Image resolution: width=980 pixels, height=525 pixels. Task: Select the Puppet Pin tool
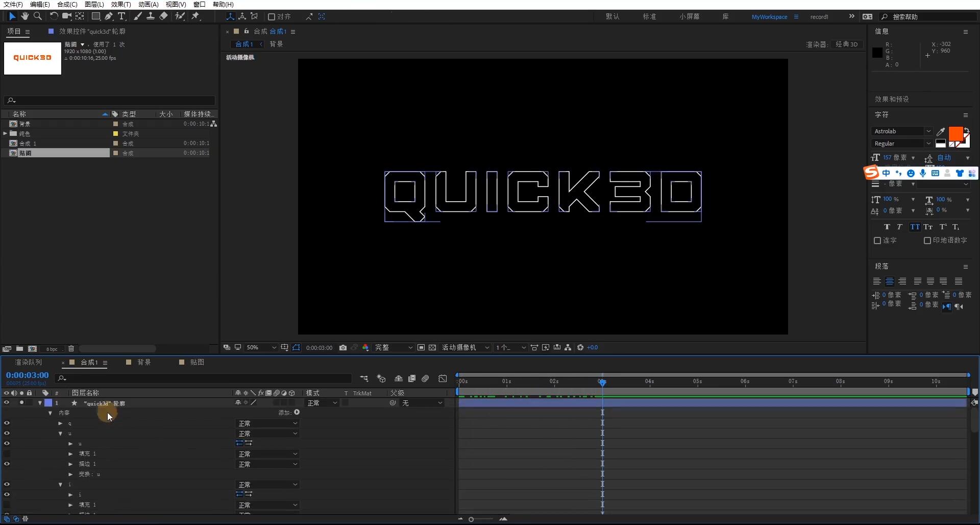pyautogui.click(x=195, y=16)
